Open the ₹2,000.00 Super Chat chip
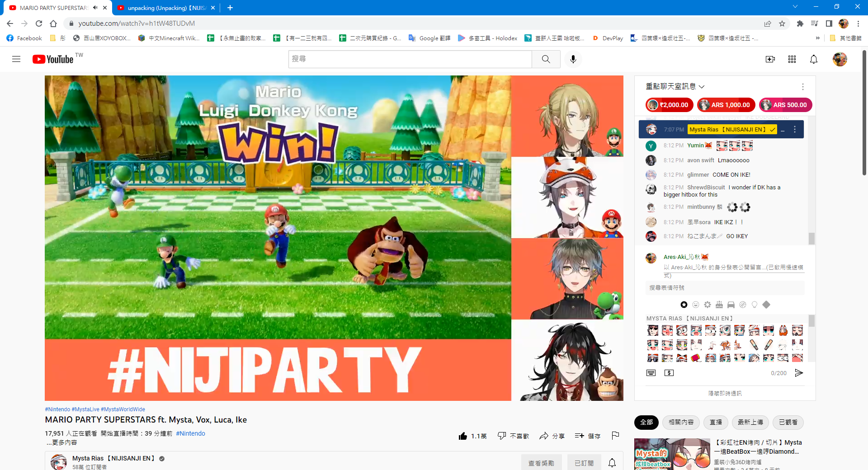 669,105
